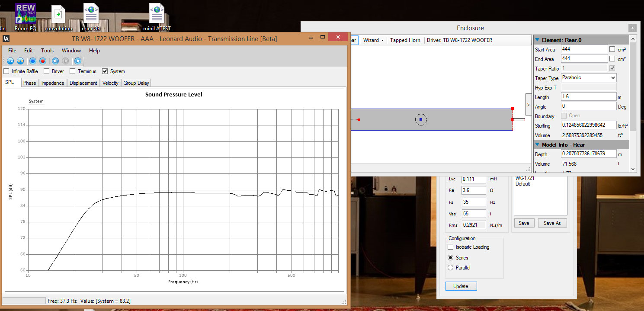Viewport: 644px width, 311px height.
Task: Enable the Driver curve checkbox
Action: point(47,71)
